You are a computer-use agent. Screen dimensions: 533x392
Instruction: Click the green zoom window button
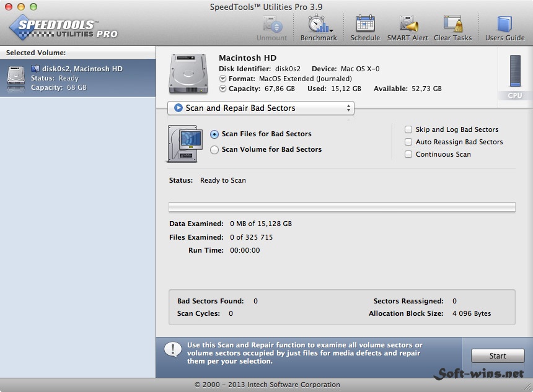point(33,7)
